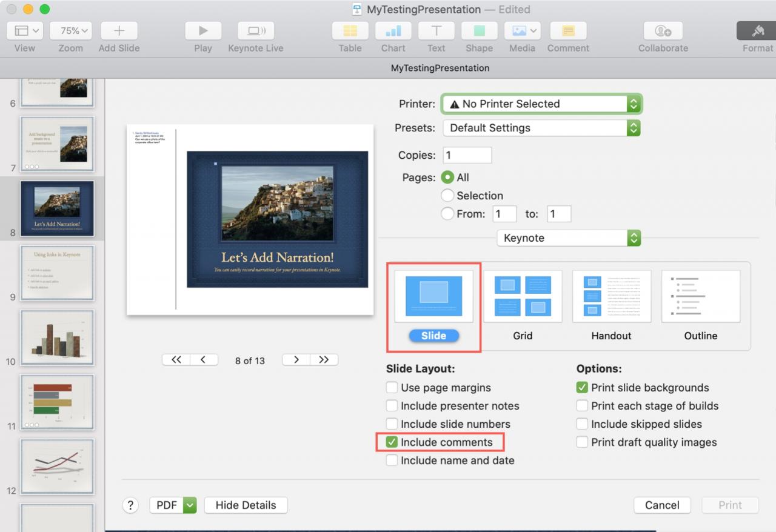Open the Printer dropdown
776x532 pixels.
pos(541,104)
